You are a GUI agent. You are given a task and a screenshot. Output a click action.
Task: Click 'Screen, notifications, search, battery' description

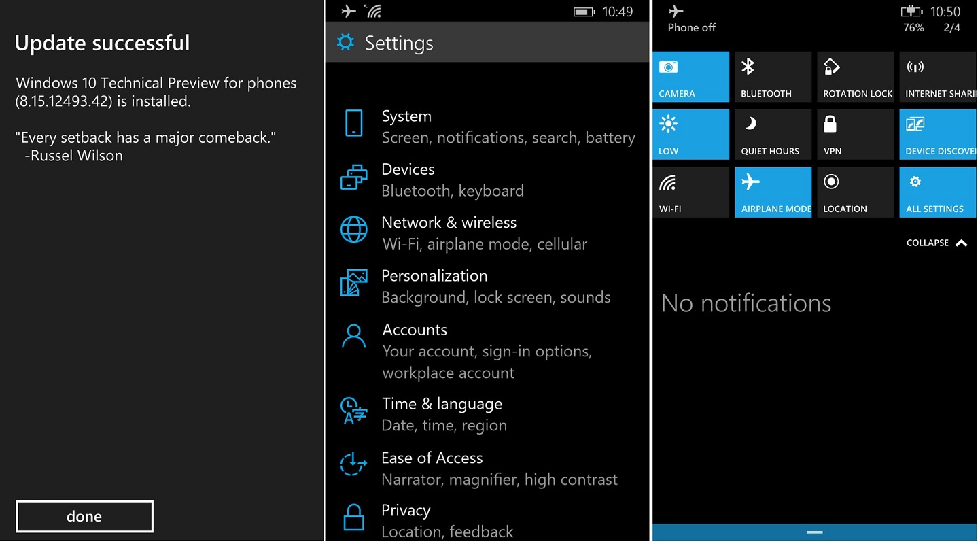click(508, 138)
